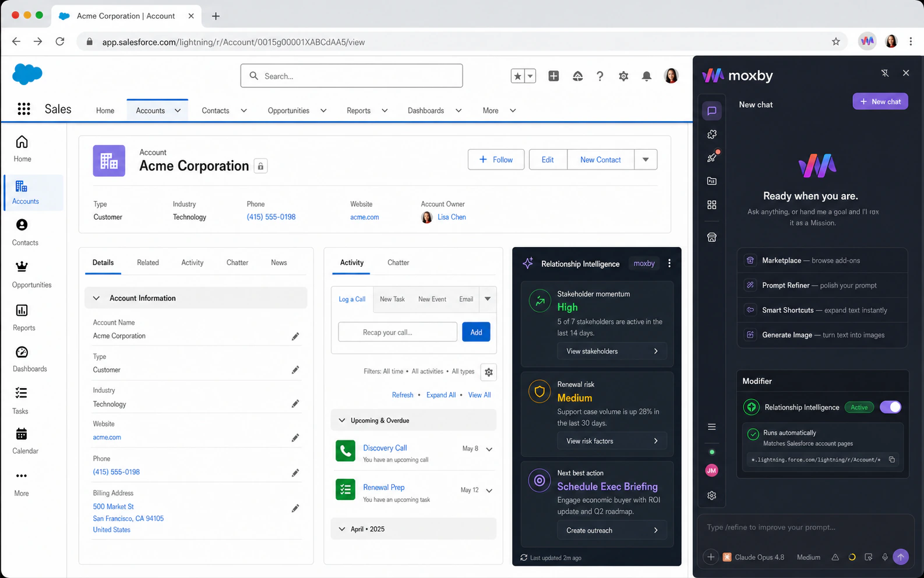Screen dimensions: 924x578
Task: Click View stakeholders button
Action: tap(612, 351)
